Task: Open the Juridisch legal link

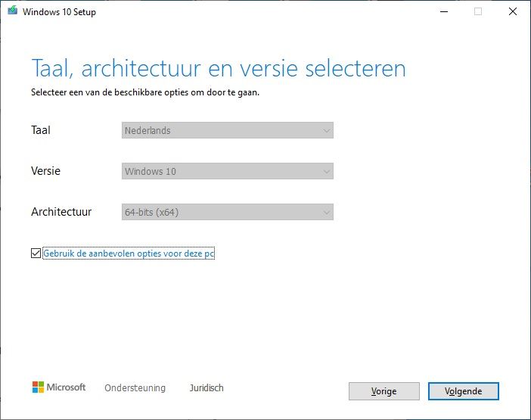Action: click(x=206, y=387)
